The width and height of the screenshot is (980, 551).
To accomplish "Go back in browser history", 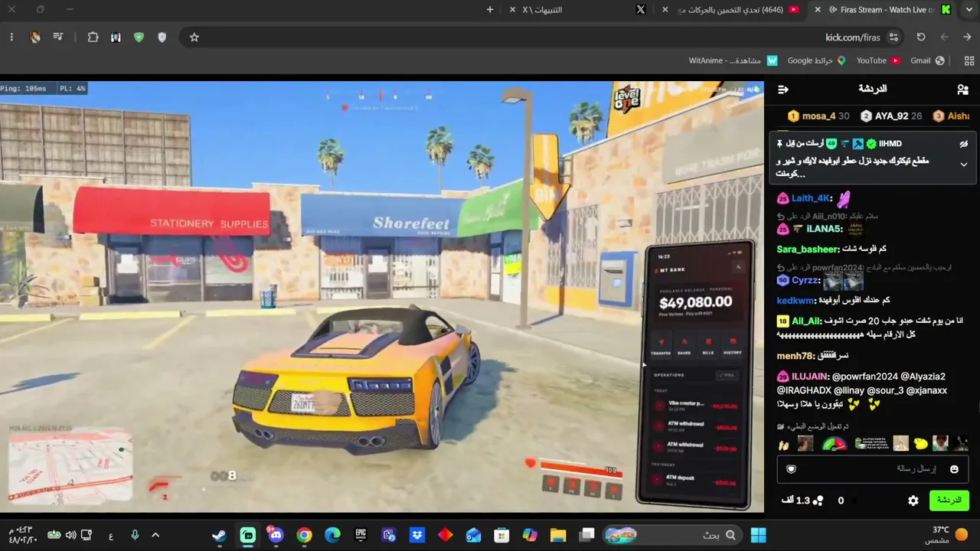I will pos(967,37).
